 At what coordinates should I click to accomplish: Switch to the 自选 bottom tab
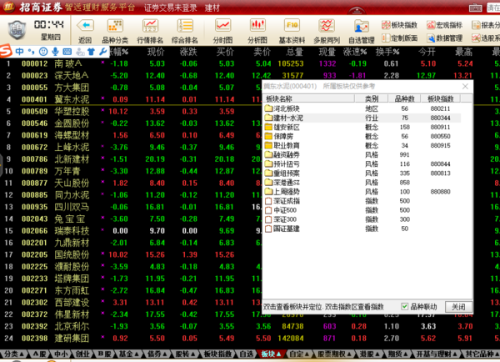point(246,354)
